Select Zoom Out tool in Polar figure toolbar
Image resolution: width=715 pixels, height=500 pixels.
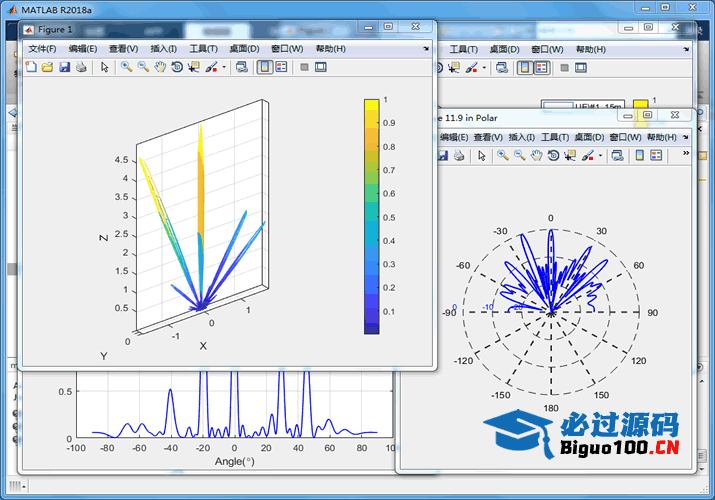point(520,155)
